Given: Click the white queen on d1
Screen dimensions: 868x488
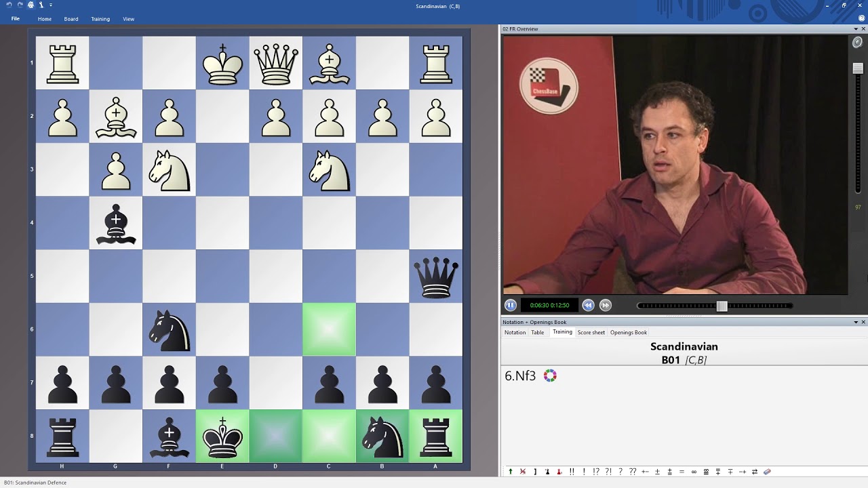Looking at the screenshot, I should [x=276, y=63].
